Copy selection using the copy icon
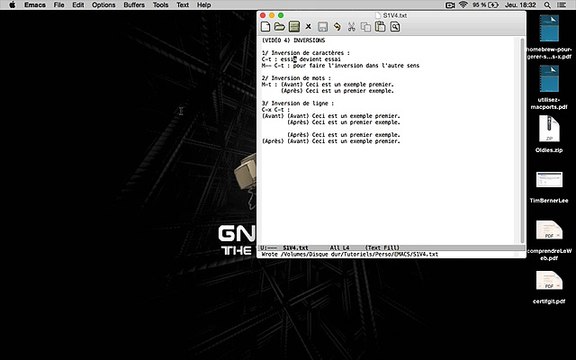The image size is (576, 360). click(366, 27)
